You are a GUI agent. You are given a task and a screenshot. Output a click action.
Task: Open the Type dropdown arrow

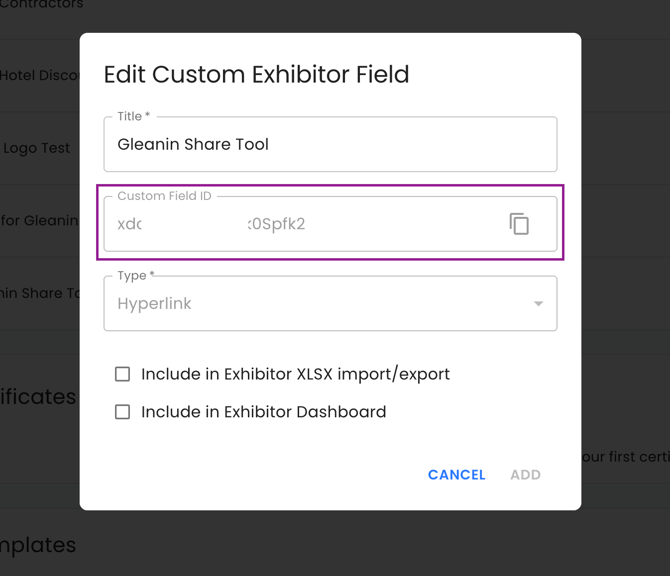pos(538,303)
